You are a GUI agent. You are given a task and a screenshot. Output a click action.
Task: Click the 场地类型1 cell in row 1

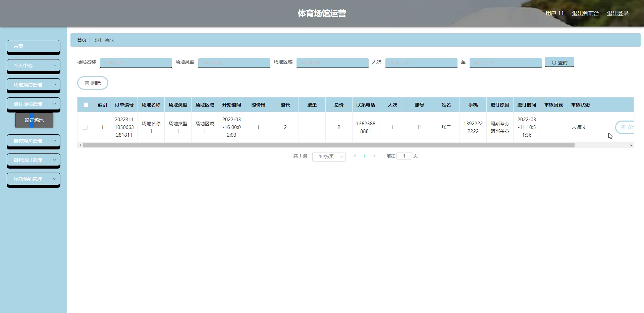click(178, 127)
